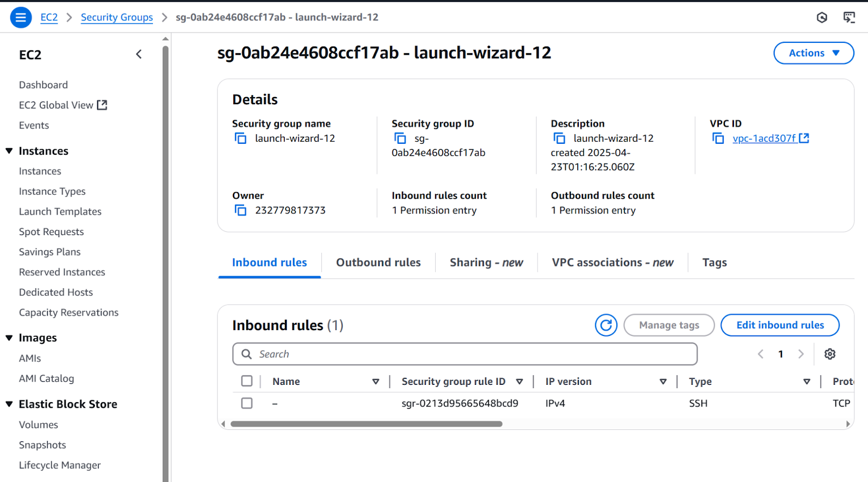Copy the VPC ID

[x=718, y=138]
